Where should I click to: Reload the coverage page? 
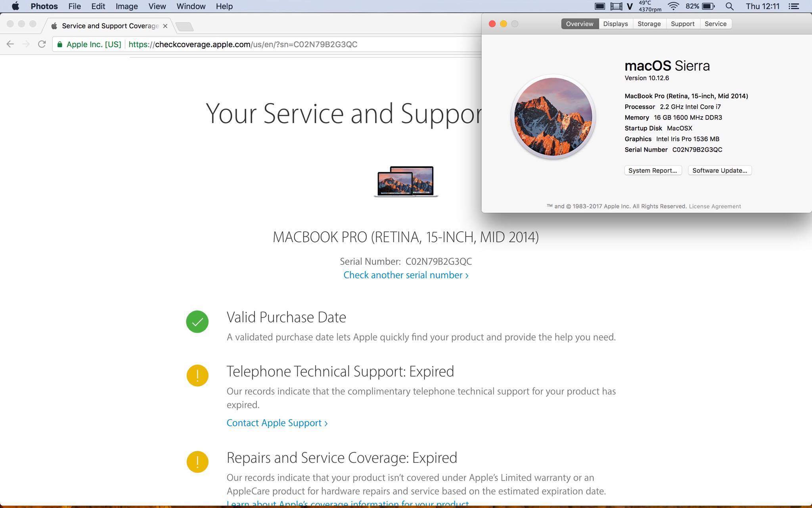pos(42,44)
